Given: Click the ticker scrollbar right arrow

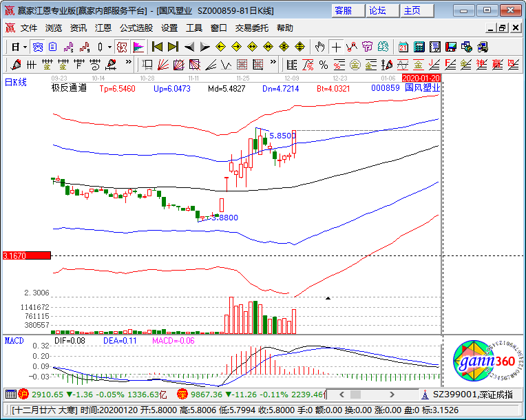Looking at the screenshot, I should click(x=392, y=395).
